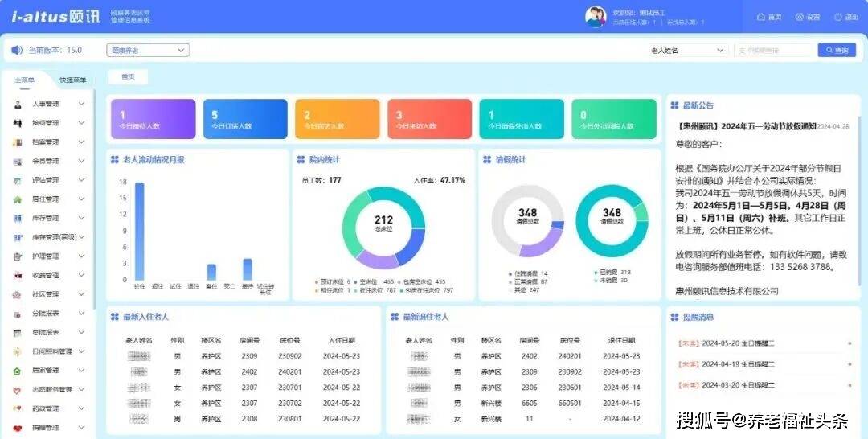Open the 老人姓名 search type dropdown
The width and height of the screenshot is (868, 439).
(x=688, y=50)
